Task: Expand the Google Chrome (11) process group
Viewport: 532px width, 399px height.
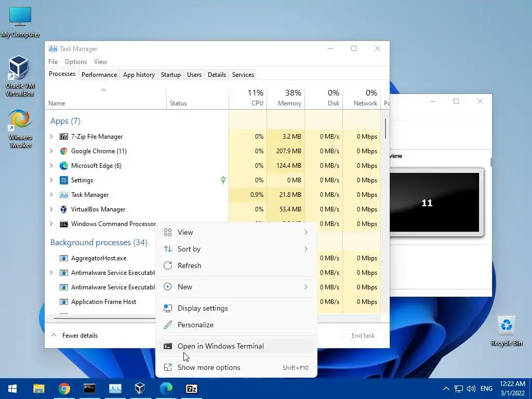Action: [x=51, y=151]
